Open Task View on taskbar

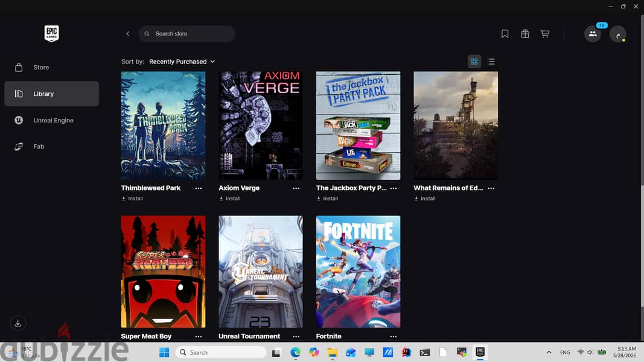click(x=276, y=352)
